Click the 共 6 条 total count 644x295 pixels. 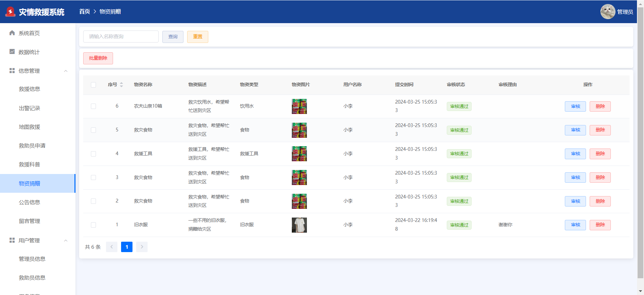(93, 247)
